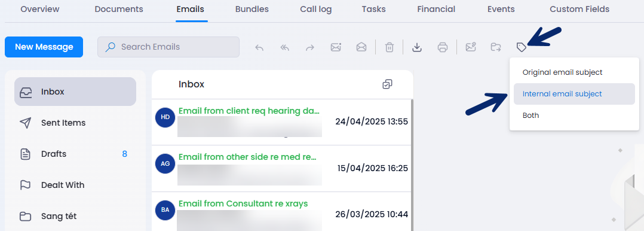Viewport: 644px width, 231px height.
Task: Click the Reply arrow icon
Action: 259,47
